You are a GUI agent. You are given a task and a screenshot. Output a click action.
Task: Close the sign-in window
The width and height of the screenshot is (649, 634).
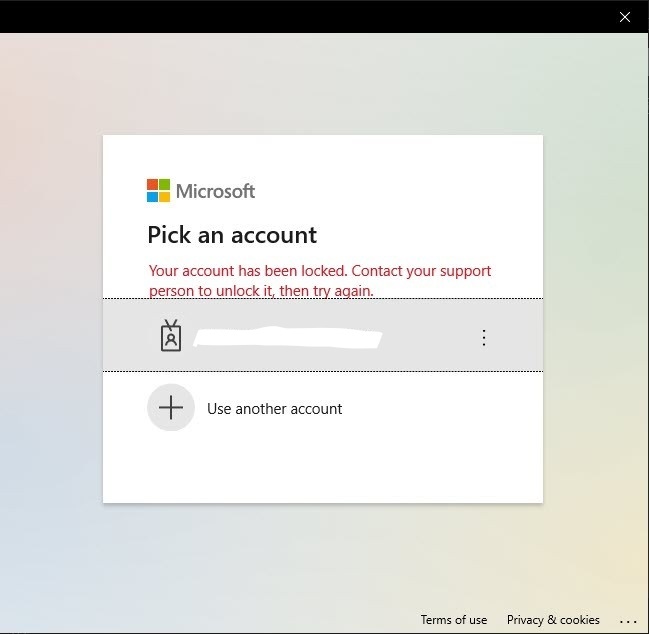coord(624,17)
